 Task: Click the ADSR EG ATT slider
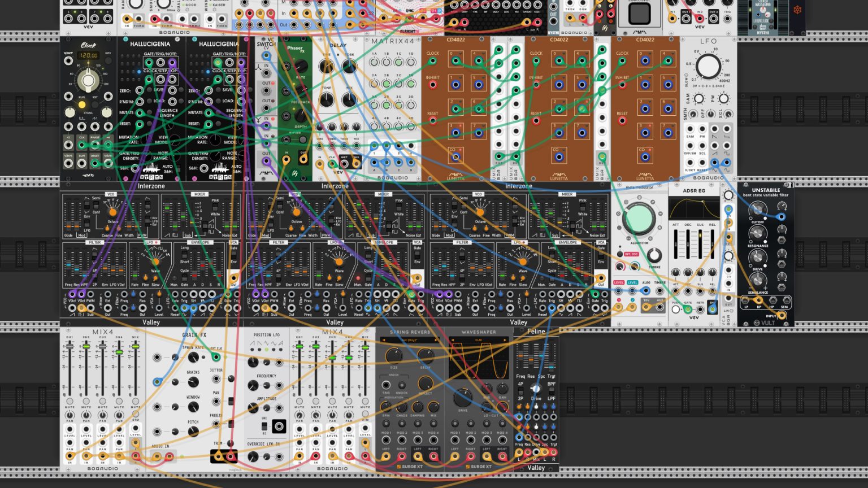coord(676,245)
